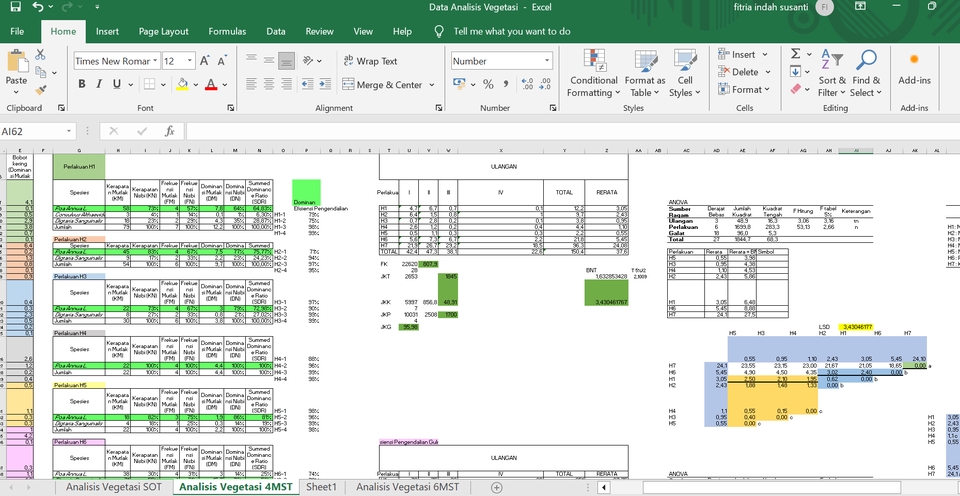Click the AutoSum sigma icon

795,54
